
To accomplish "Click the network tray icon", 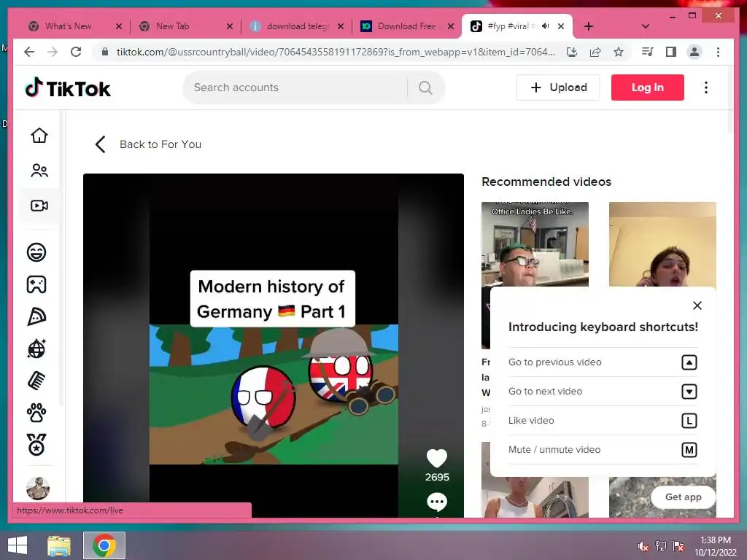I will coord(661,546).
